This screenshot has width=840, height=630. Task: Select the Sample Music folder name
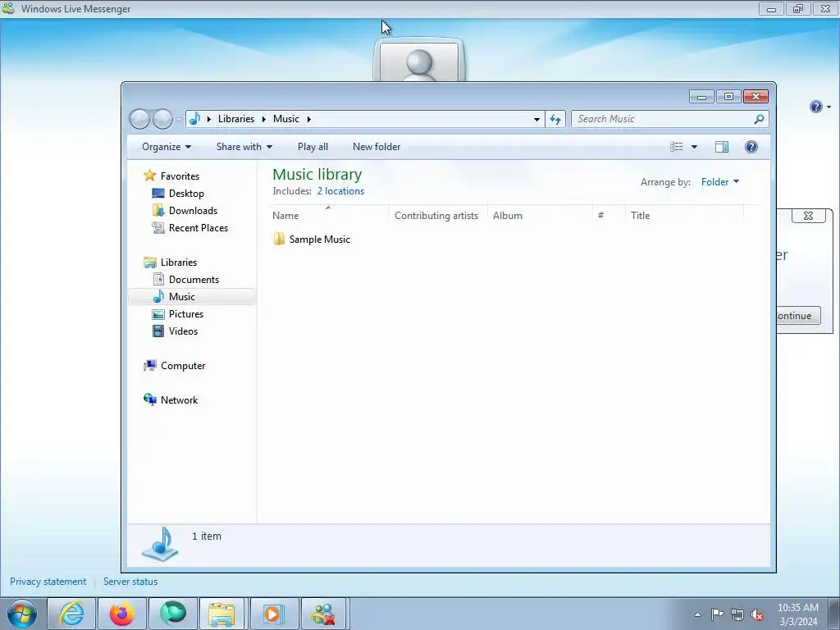coord(320,240)
